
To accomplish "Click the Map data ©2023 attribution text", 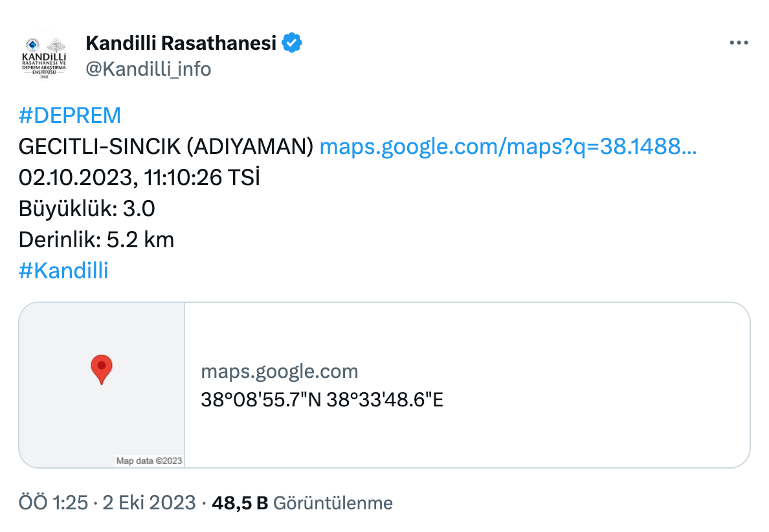I will 148,460.
